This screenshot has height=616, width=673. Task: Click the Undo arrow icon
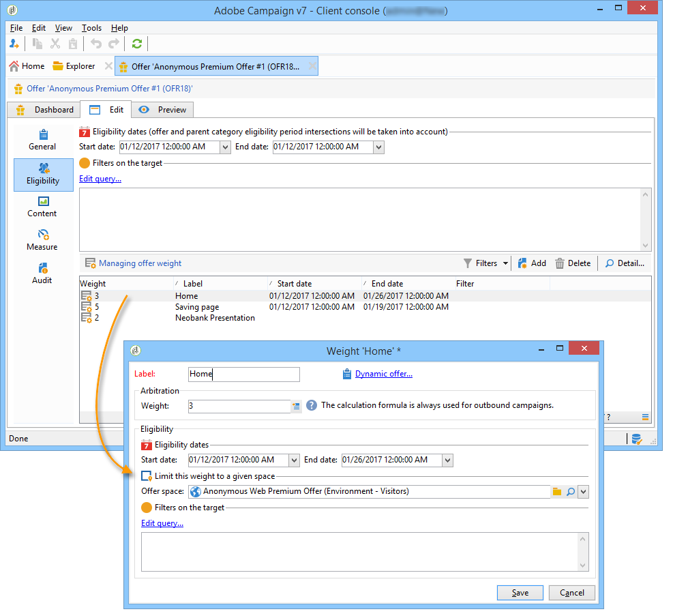tap(96, 44)
